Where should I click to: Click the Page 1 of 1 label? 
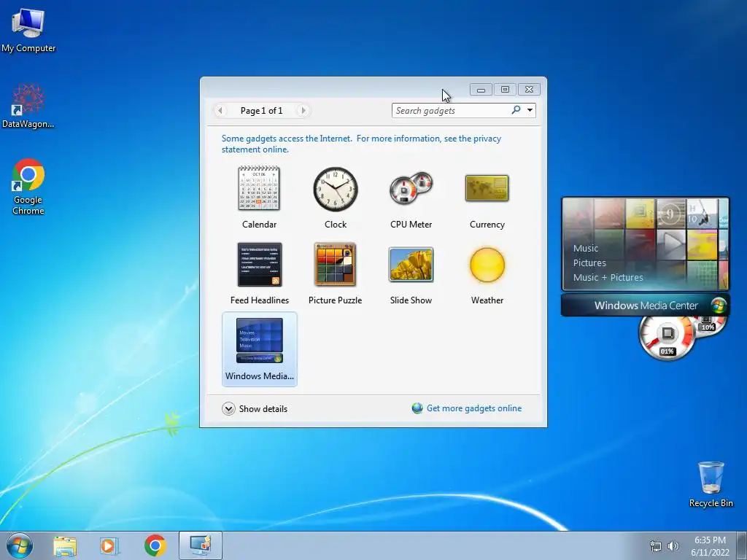tap(262, 111)
